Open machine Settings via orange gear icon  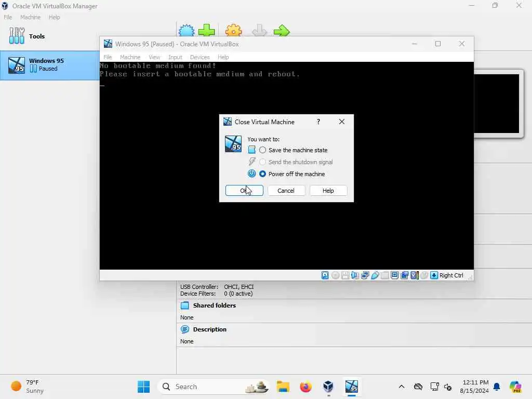(233, 31)
